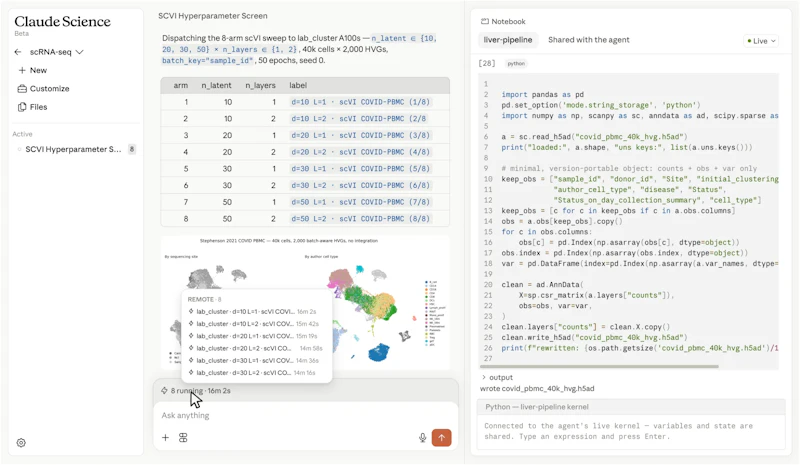
Task: Click the back arrow beside scRNA-seq
Action: (x=18, y=52)
